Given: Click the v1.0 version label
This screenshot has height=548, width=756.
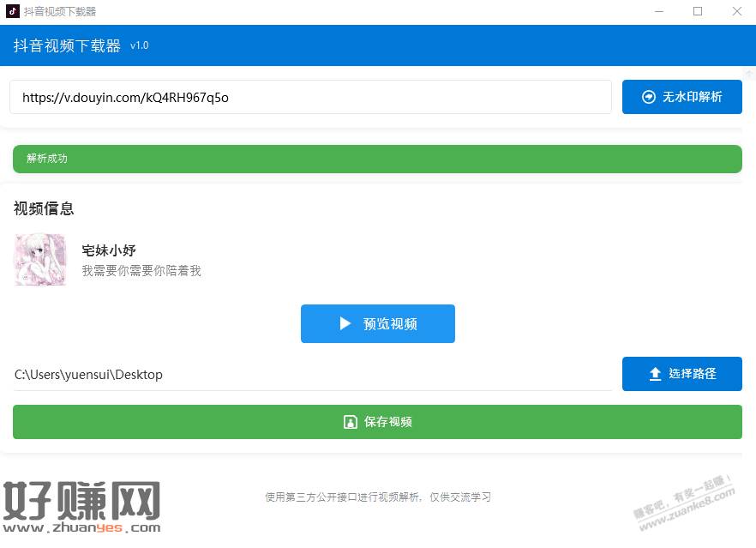Looking at the screenshot, I should click(140, 45).
